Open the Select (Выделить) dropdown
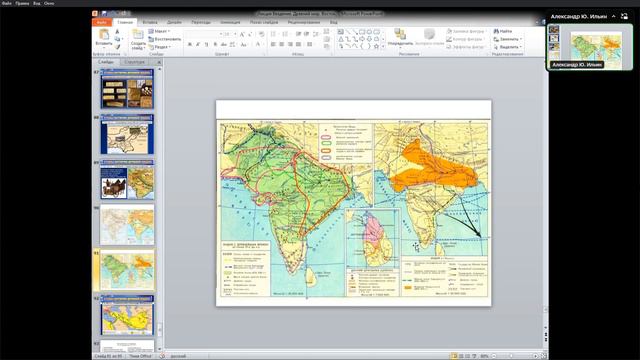 [x=507, y=47]
